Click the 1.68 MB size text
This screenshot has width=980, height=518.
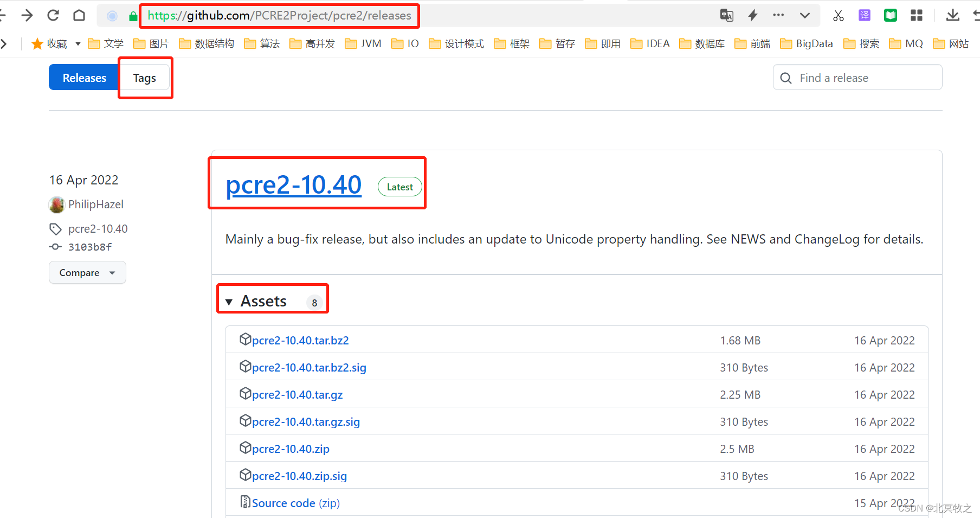click(x=740, y=340)
